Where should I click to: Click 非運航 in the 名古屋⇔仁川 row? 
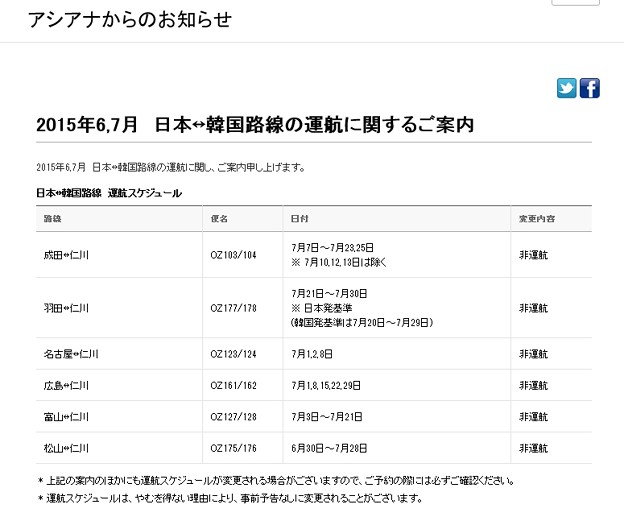(533, 354)
